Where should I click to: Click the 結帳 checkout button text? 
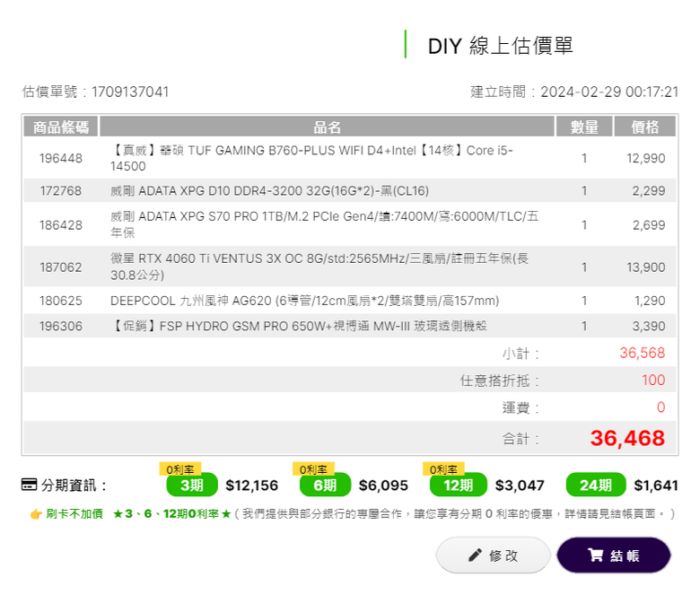[x=625, y=556]
